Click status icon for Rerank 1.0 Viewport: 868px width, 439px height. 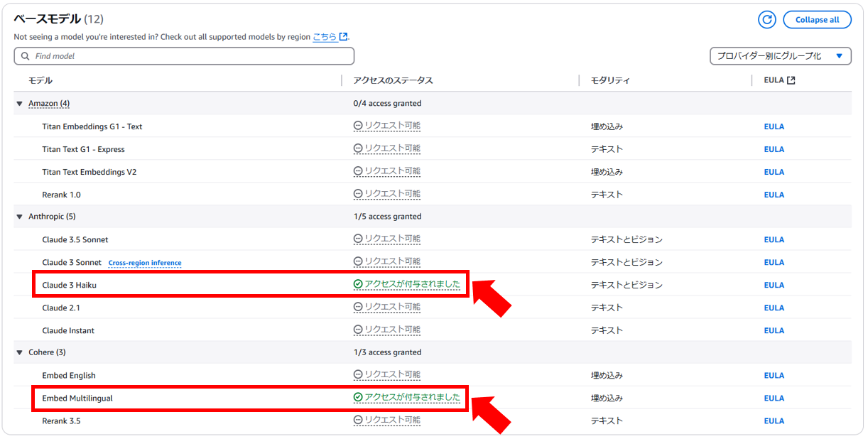[358, 194]
